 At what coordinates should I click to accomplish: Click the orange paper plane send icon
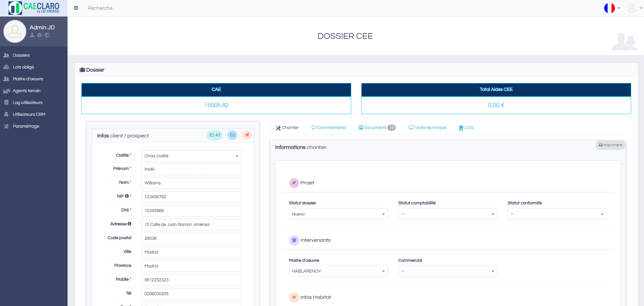pos(247,135)
